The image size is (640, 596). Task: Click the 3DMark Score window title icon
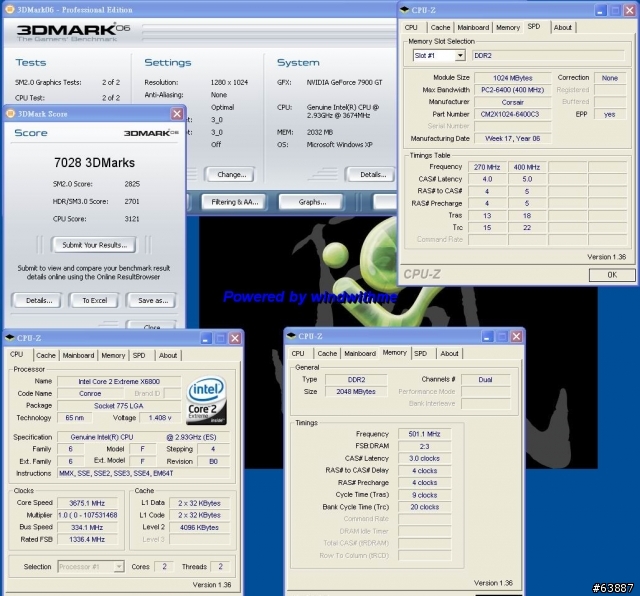point(11,113)
